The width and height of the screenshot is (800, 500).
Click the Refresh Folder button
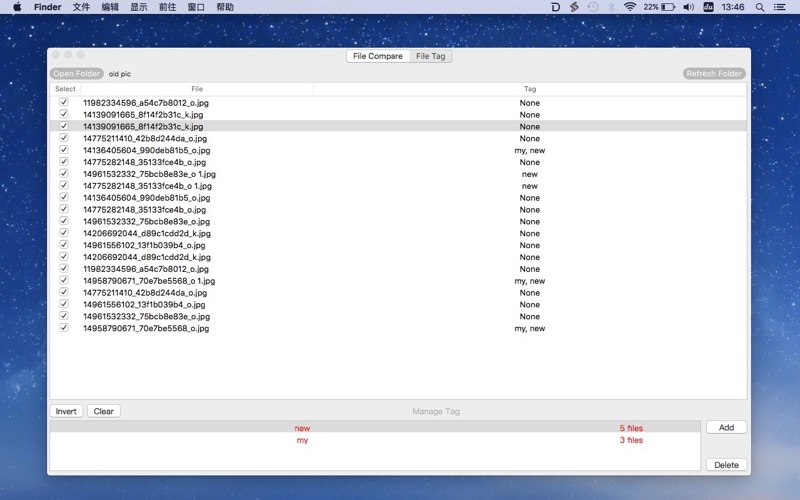pos(714,73)
